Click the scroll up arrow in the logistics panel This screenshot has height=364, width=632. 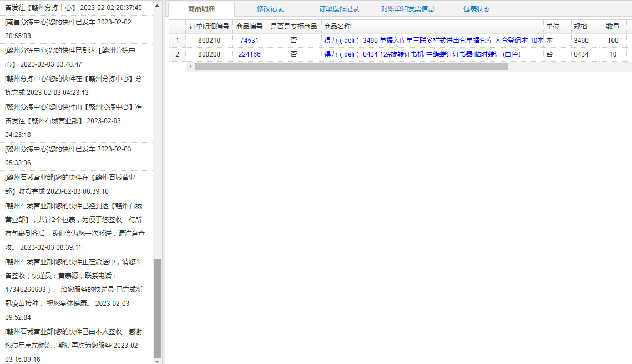tap(157, 6)
